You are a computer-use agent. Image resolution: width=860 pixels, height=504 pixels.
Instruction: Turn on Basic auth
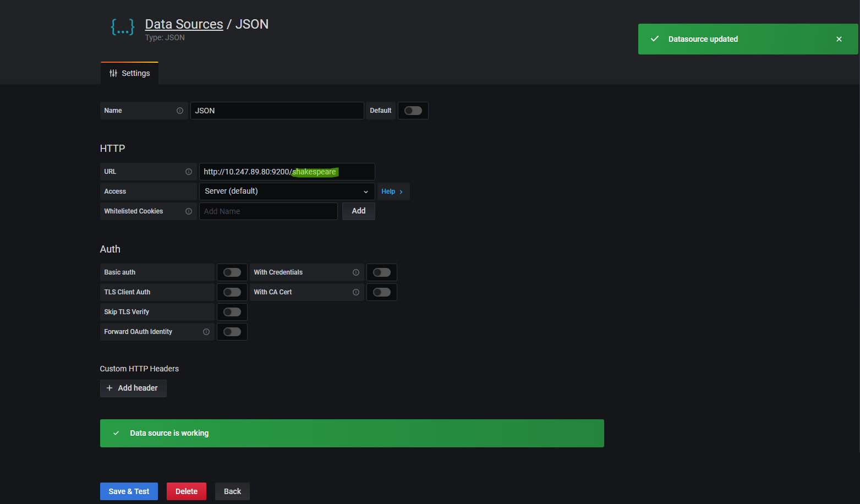pos(232,272)
